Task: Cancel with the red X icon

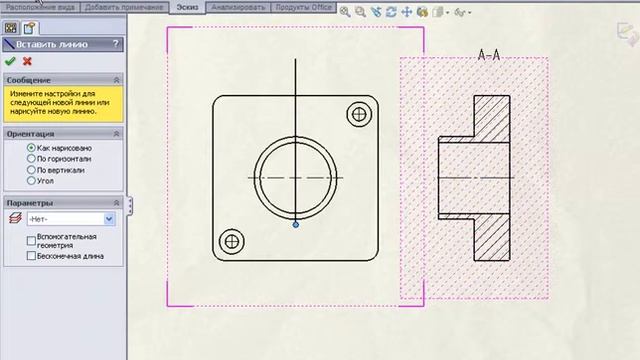Action: (27, 61)
